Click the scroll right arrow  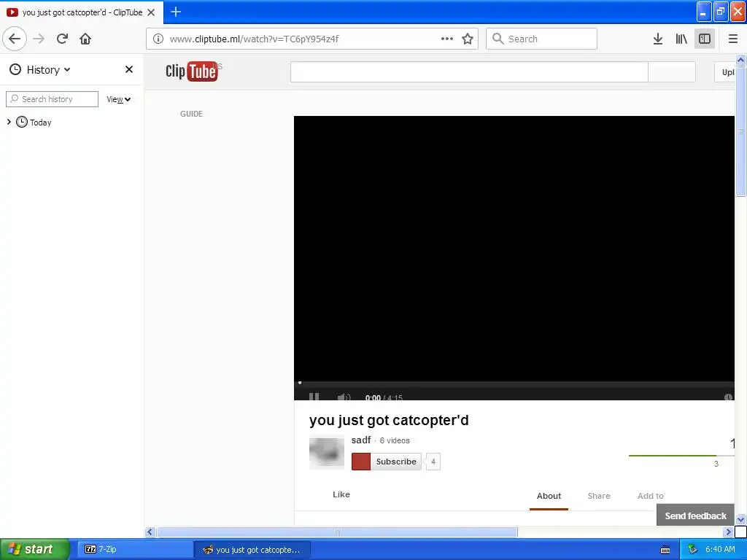coord(728,532)
